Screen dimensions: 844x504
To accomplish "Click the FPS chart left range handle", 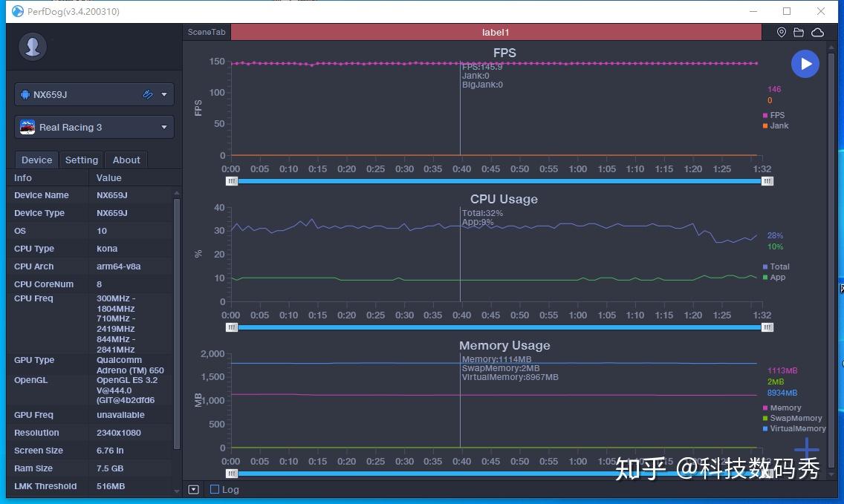I will [x=232, y=181].
